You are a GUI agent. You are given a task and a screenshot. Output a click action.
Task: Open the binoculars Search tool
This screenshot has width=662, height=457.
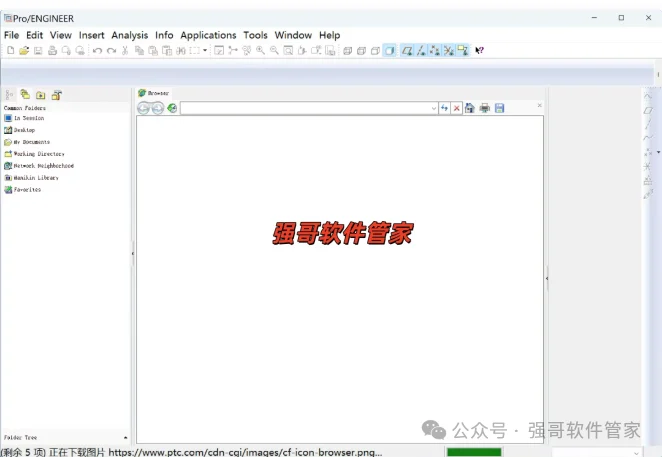[x=181, y=51]
